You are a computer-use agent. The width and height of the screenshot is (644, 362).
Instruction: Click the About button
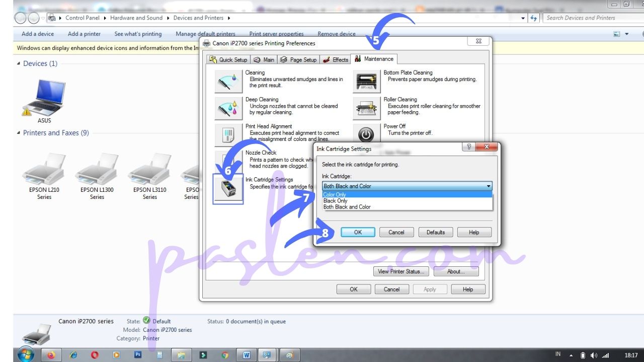[x=456, y=272]
